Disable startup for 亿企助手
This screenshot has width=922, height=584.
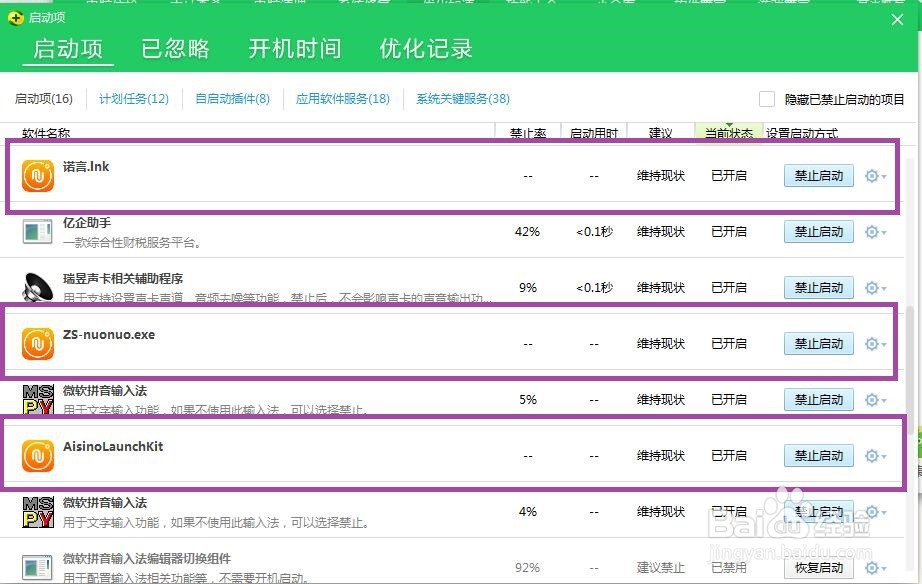click(x=819, y=232)
